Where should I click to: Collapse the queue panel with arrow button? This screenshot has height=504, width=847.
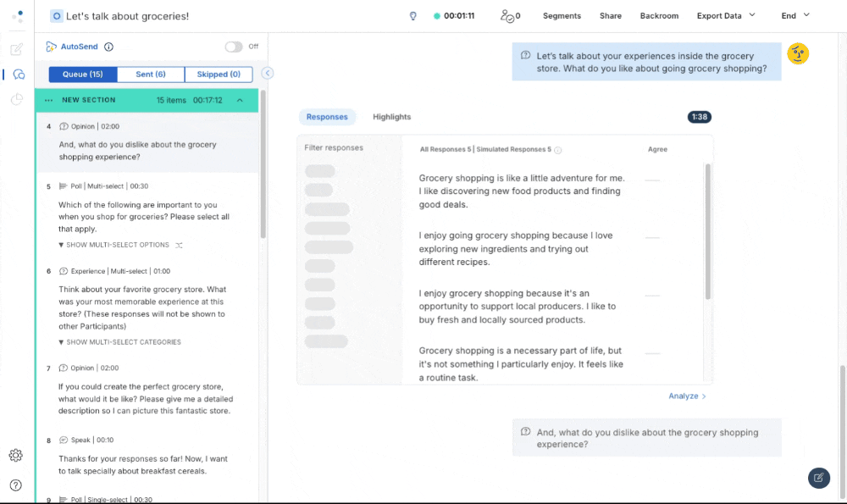tap(268, 74)
